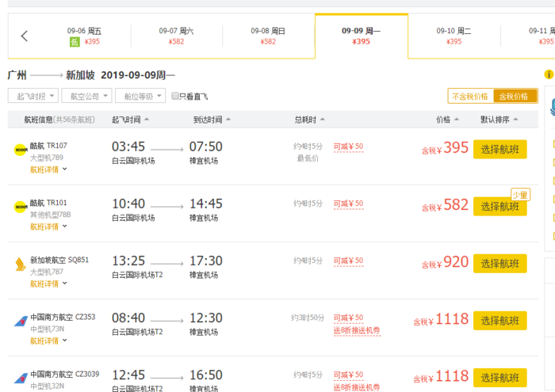This screenshot has width=555, height=392.
Task: Switch to 不含税价格 price display
Action: click(x=469, y=96)
